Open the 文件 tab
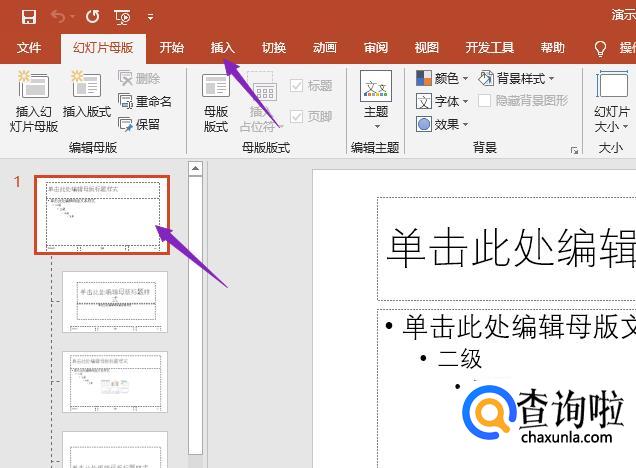This screenshot has height=468, width=636. pos(29,48)
